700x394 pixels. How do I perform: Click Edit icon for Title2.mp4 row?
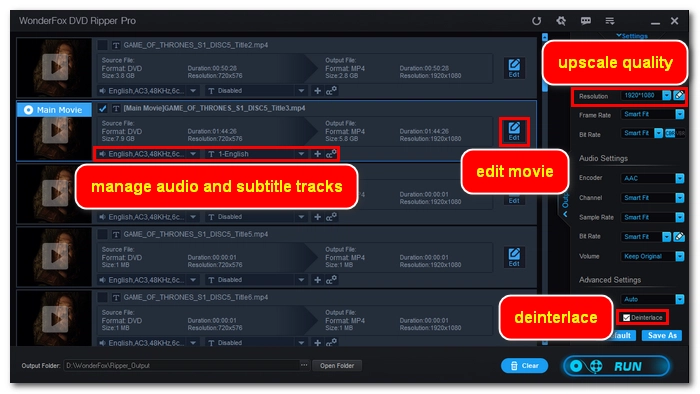click(514, 68)
